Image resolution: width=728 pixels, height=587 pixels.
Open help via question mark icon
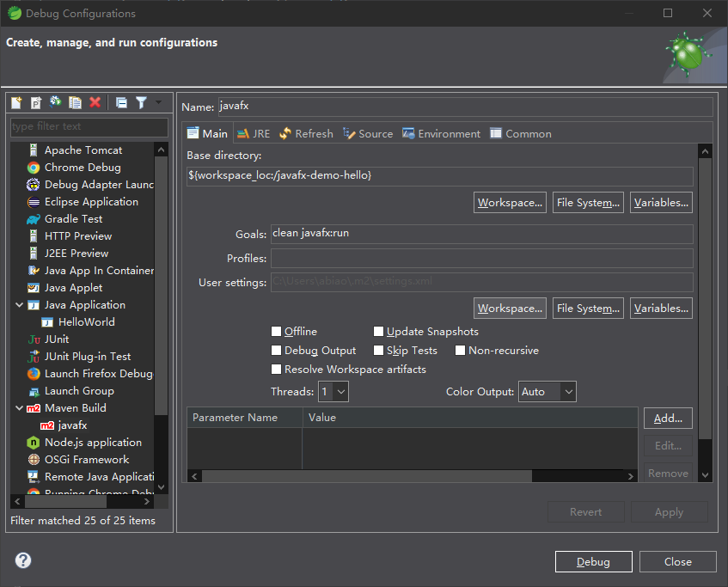point(22,560)
